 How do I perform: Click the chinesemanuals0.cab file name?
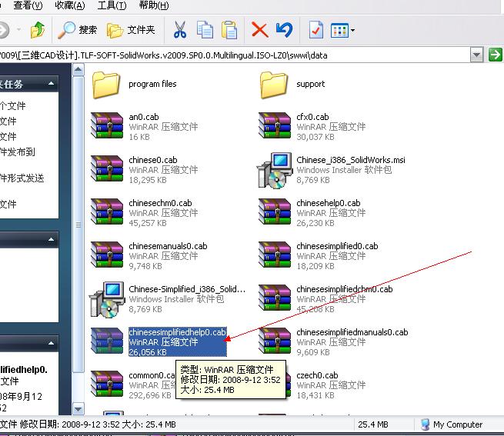pos(168,246)
